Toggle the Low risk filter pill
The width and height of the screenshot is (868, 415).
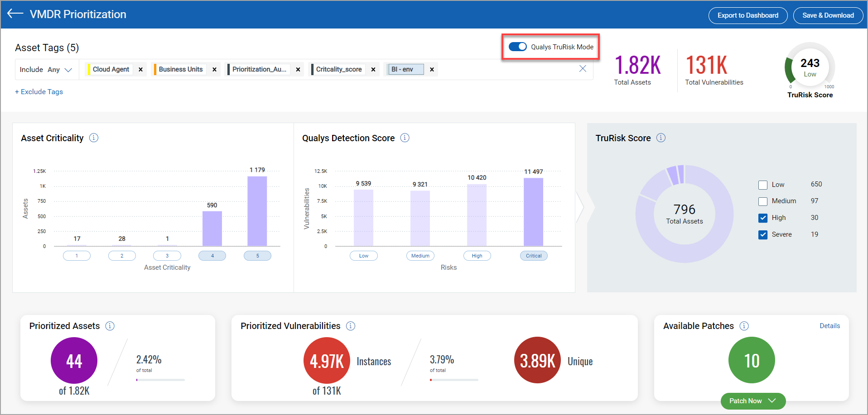point(364,256)
